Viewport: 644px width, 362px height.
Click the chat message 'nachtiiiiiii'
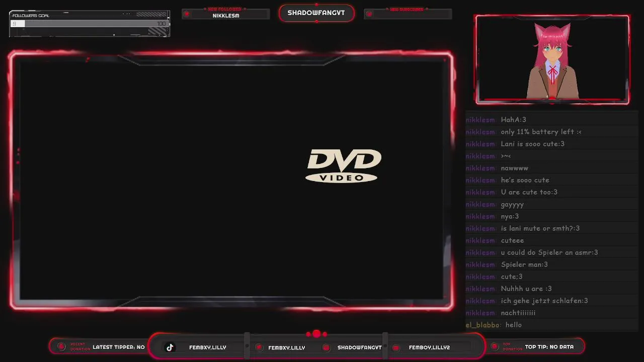518,313
